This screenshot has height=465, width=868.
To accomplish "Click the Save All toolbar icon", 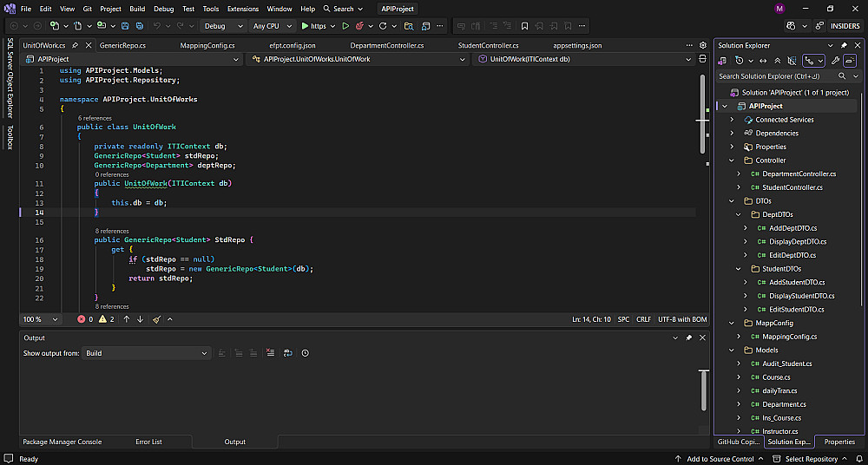I will (140, 26).
